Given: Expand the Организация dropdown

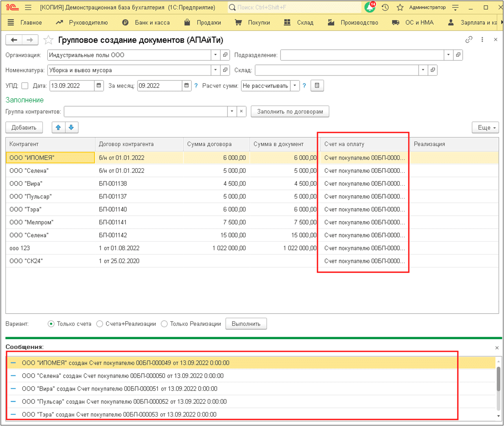Looking at the screenshot, I should (216, 55).
